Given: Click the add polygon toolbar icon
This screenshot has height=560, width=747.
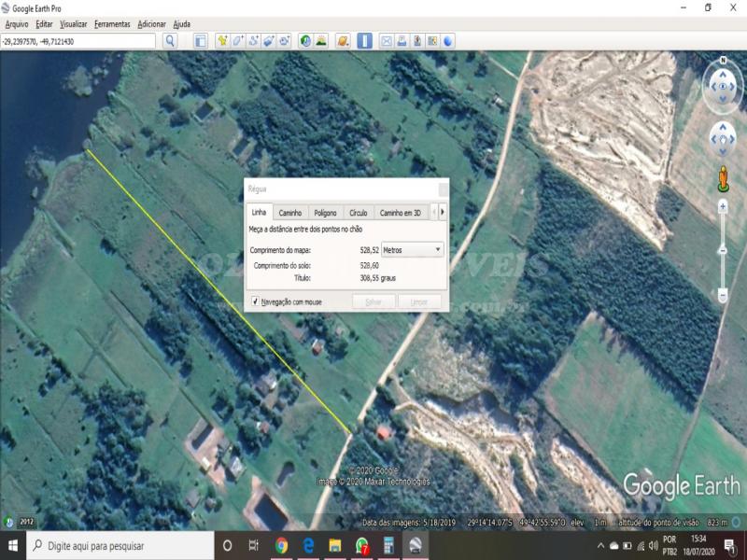Looking at the screenshot, I should (238, 41).
